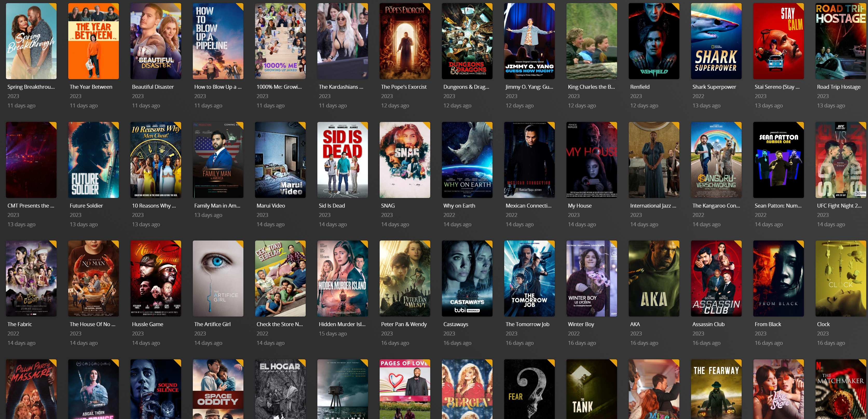868x419 pixels.
Task: Open the Fear skull poster
Action: pyautogui.click(x=529, y=389)
